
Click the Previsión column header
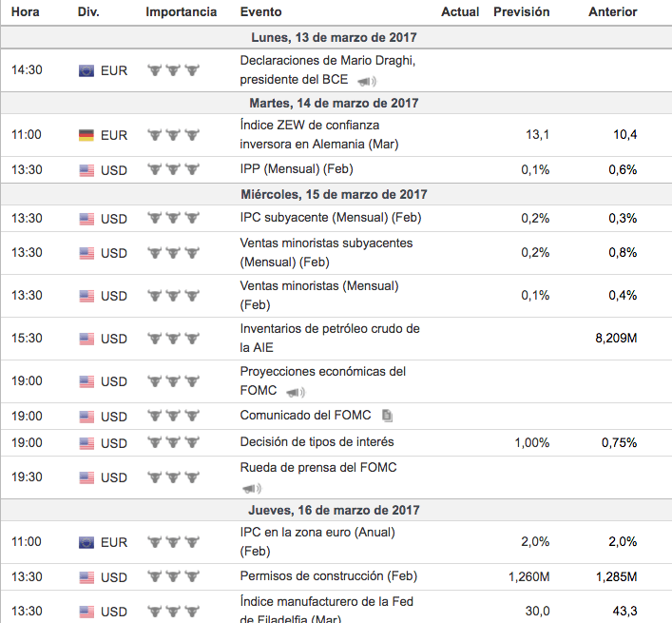pyautogui.click(x=521, y=12)
